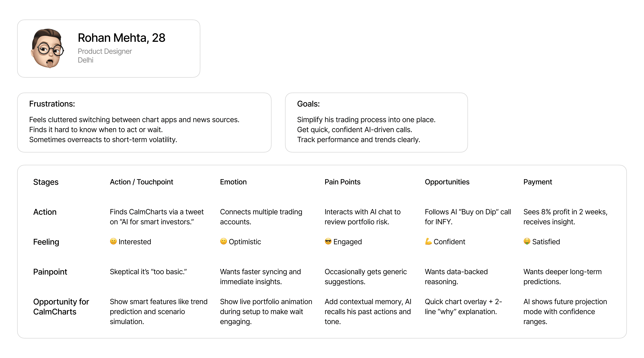This screenshot has height=358, width=644.
Task: Click the 'Pain Points' column header
Action: pos(343,182)
